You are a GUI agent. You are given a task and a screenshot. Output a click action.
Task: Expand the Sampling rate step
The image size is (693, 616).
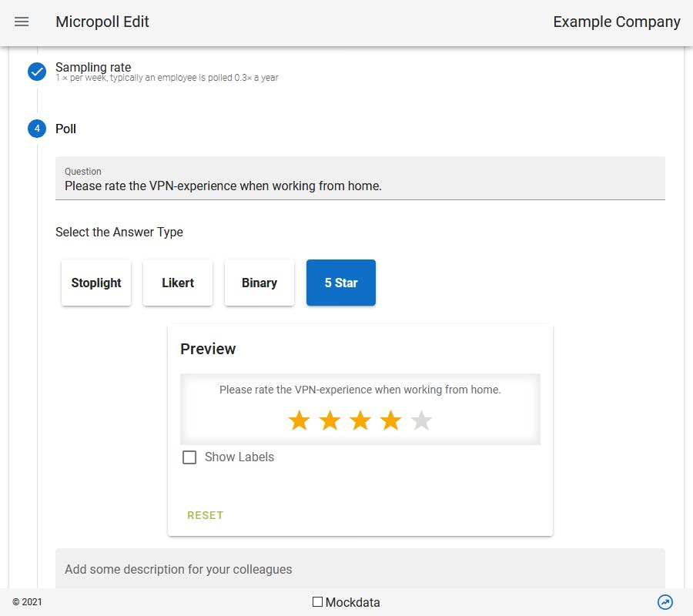tap(93, 68)
